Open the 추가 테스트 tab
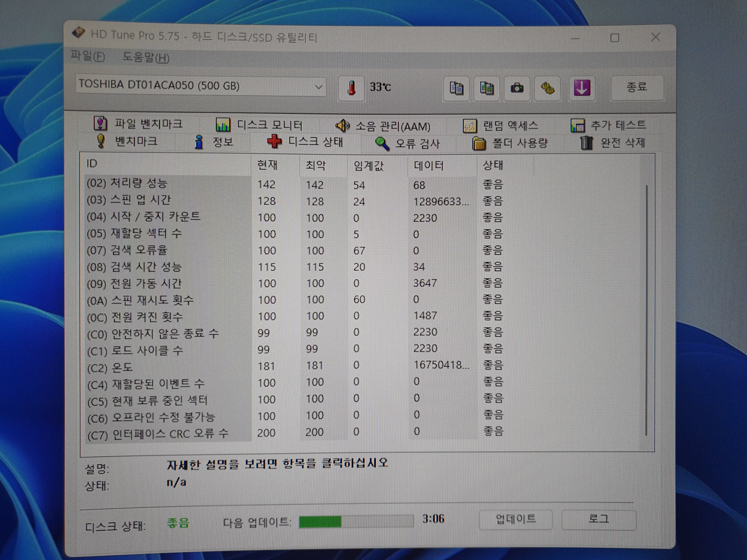 click(608, 125)
